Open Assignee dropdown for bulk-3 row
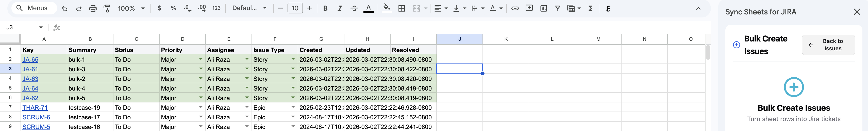The width and height of the screenshot is (868, 131). coord(247,69)
